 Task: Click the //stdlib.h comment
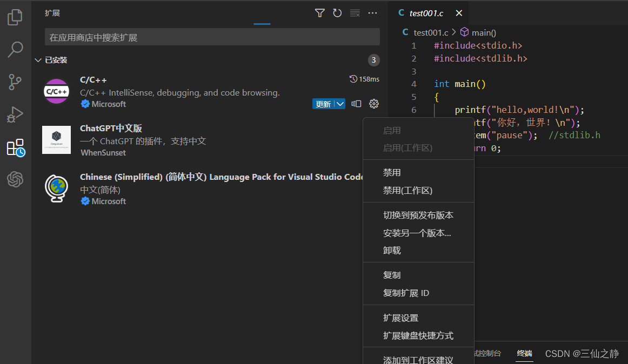click(574, 136)
